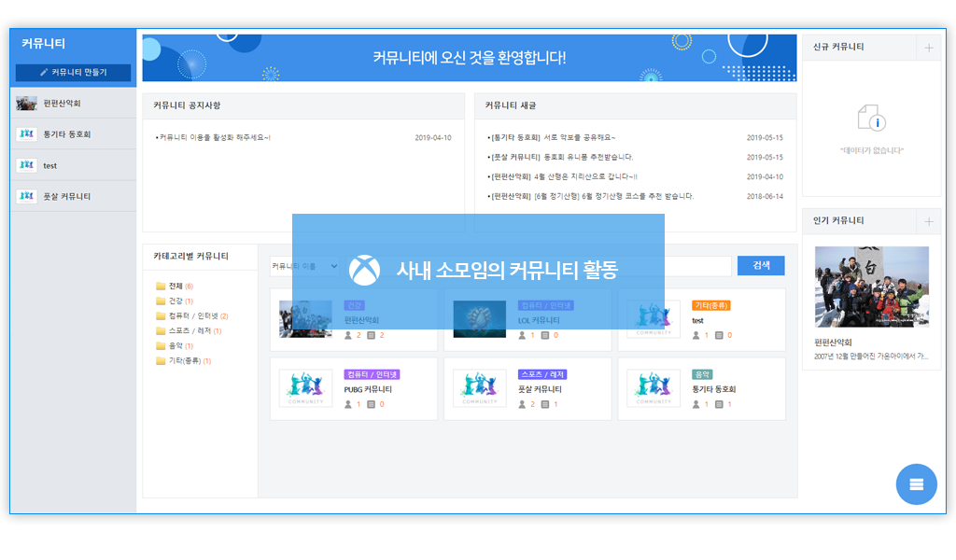Click the 음악 category folder icon
Viewport: 956px width, 560px height.
pos(161,346)
